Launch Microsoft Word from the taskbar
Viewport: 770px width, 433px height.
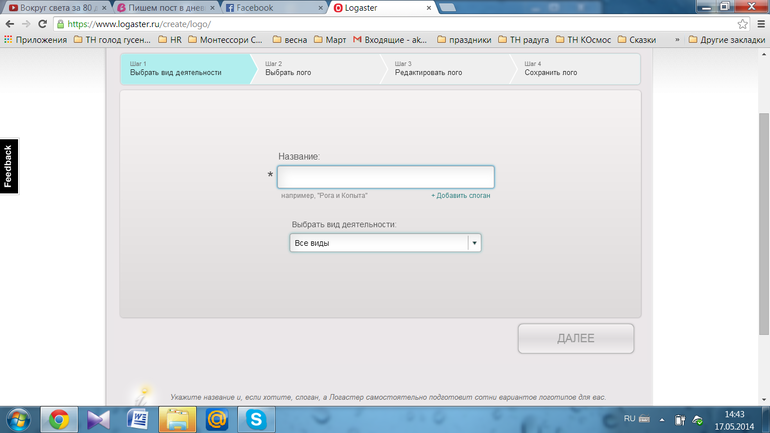point(137,420)
